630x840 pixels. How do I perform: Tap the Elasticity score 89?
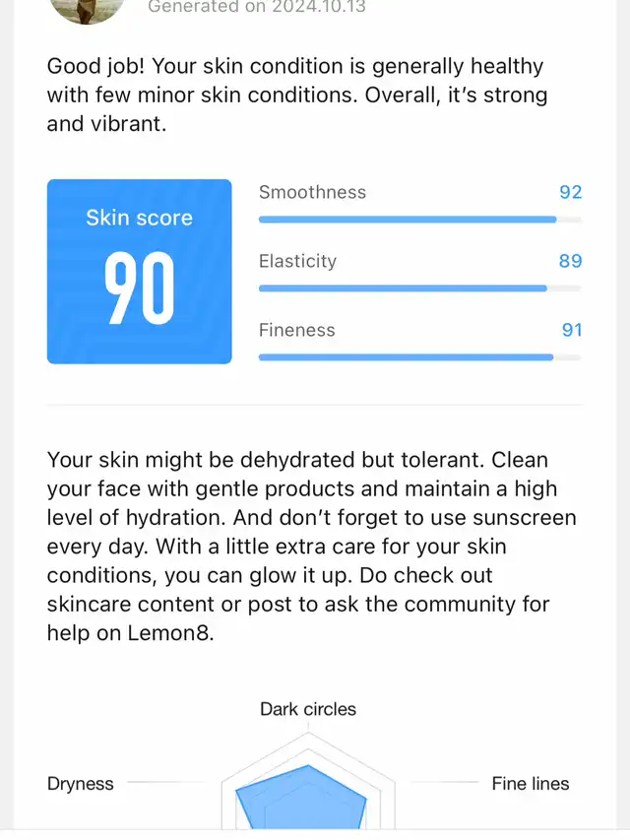571,261
